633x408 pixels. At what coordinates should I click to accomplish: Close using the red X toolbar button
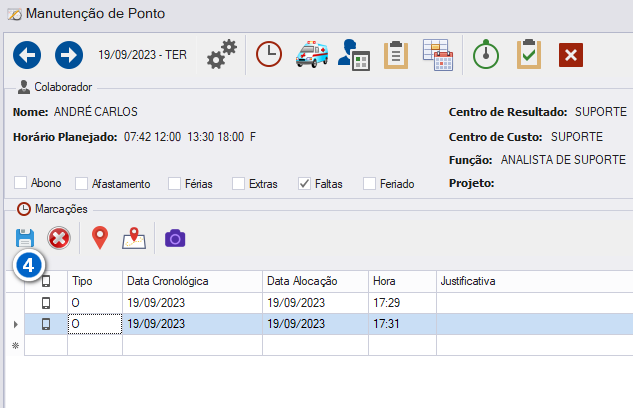pyautogui.click(x=571, y=55)
